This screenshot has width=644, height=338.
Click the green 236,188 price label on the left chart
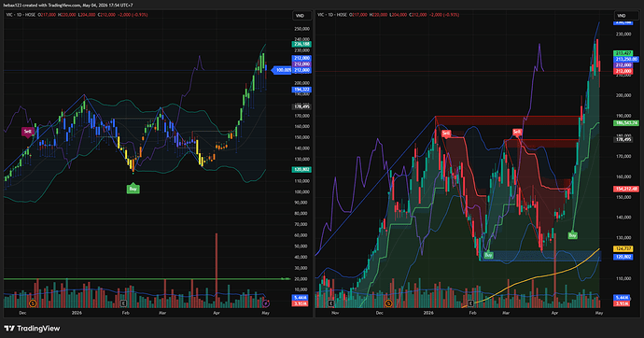[x=301, y=44]
